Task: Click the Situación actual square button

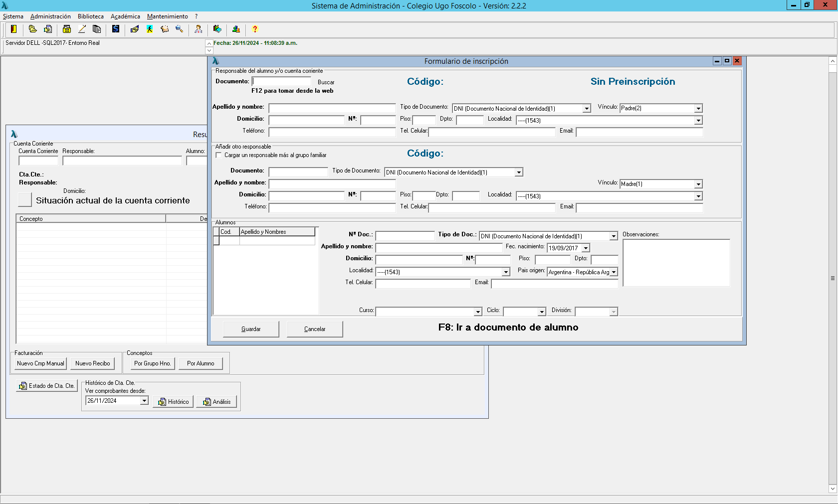Action: pos(25,199)
